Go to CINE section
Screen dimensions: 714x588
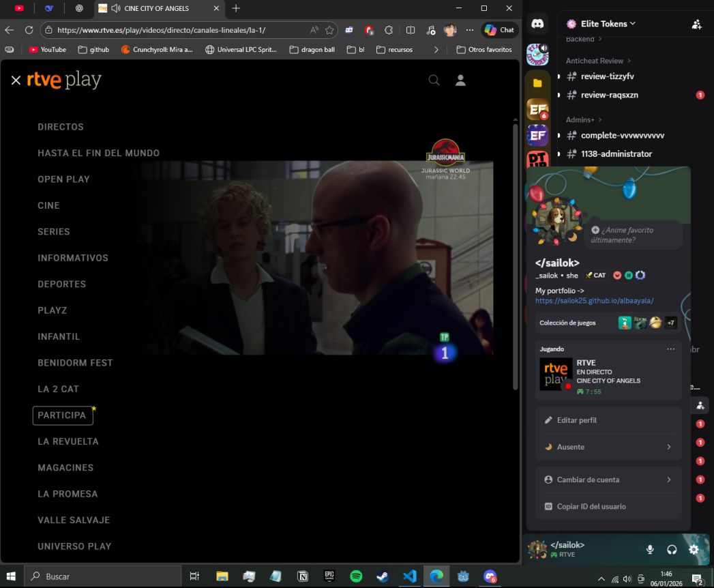[x=48, y=205]
